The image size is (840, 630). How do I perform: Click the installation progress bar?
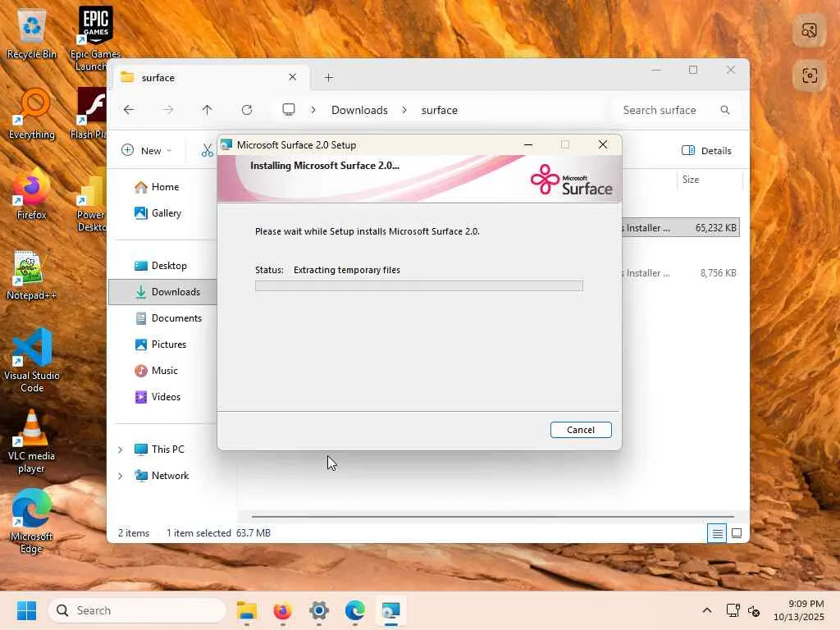[x=419, y=286]
